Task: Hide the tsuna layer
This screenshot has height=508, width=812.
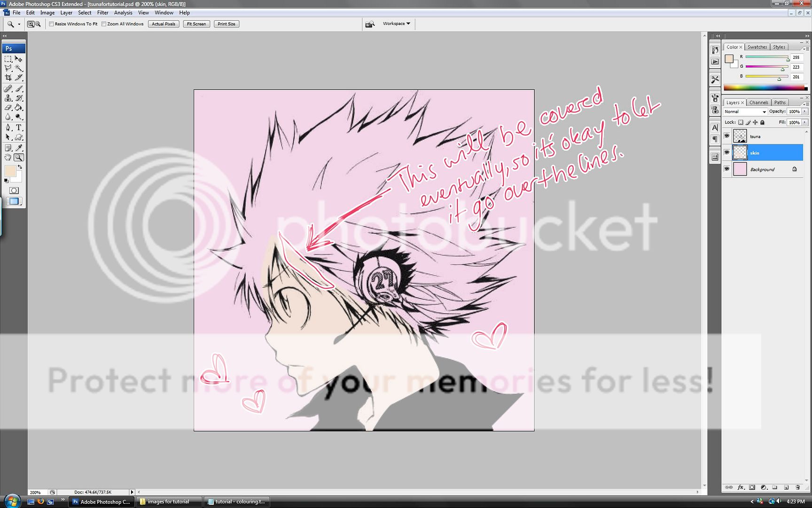Action: (727, 136)
